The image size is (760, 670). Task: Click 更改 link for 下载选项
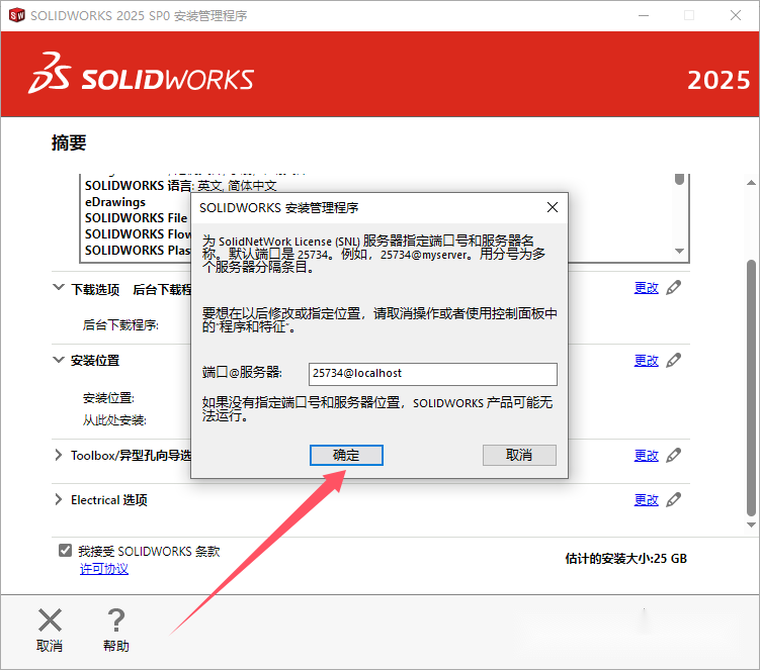(646, 288)
